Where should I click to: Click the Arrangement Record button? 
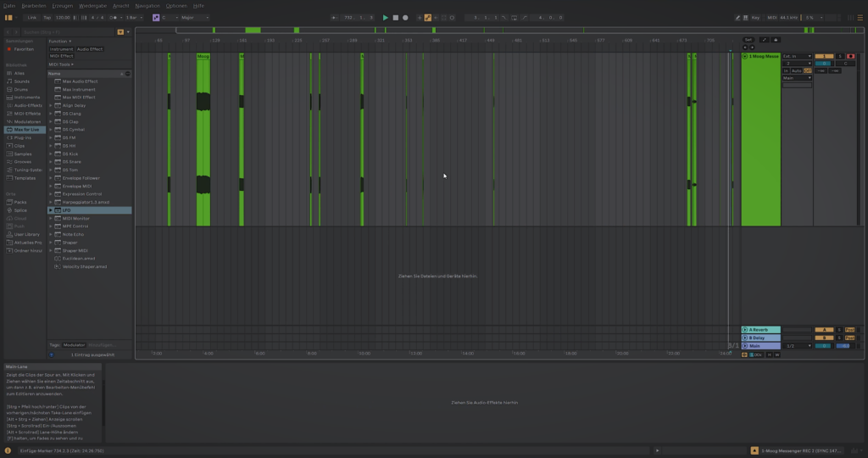(405, 17)
